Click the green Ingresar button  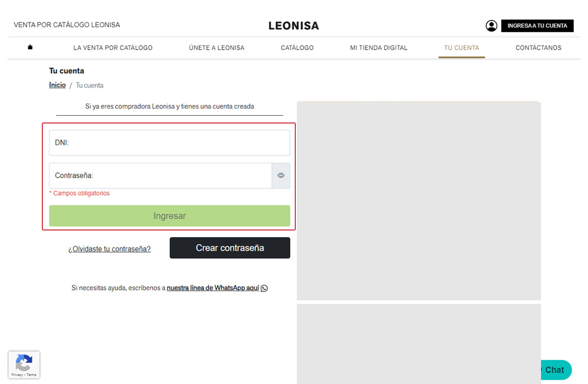(169, 216)
